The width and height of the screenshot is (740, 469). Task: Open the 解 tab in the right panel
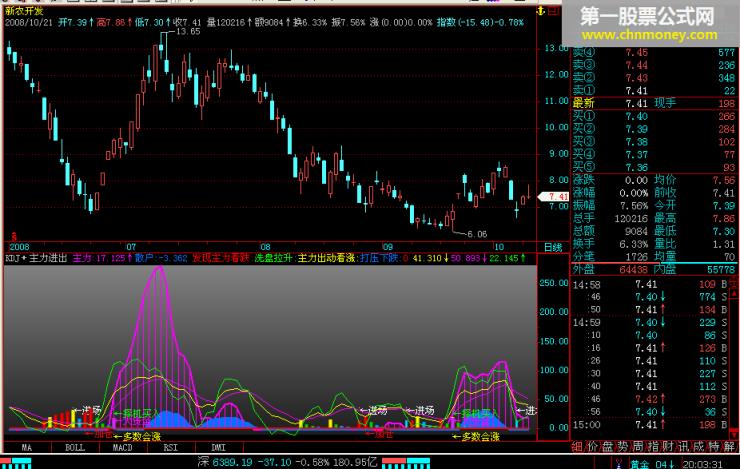point(729,446)
